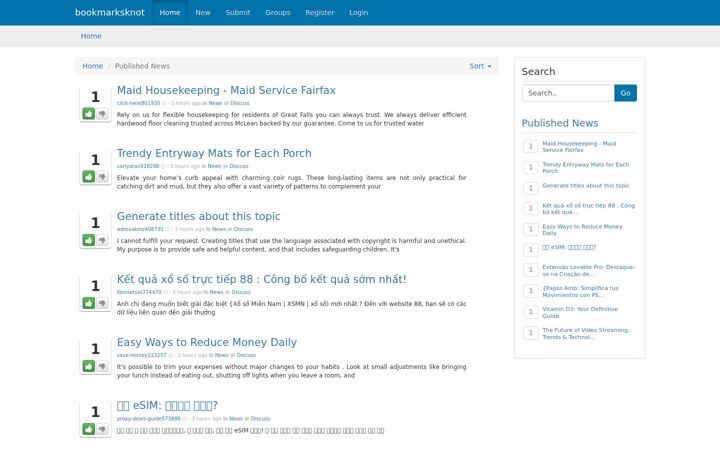The width and height of the screenshot is (720, 450).
Task: Open Published News sidebar heading
Action: pyautogui.click(x=560, y=123)
